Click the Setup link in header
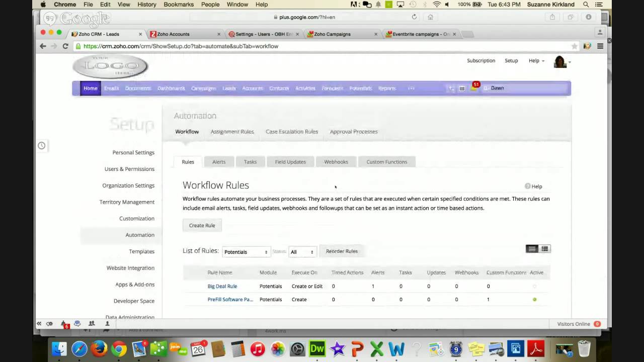 click(511, 60)
